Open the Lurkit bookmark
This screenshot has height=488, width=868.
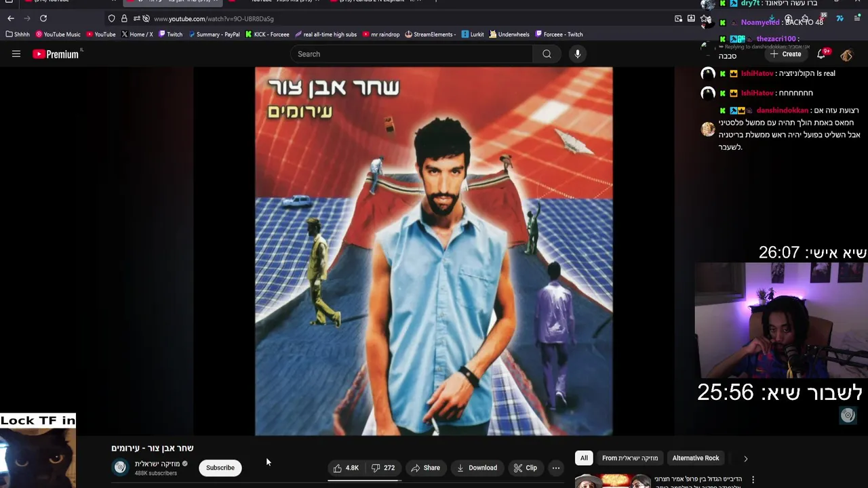click(473, 35)
